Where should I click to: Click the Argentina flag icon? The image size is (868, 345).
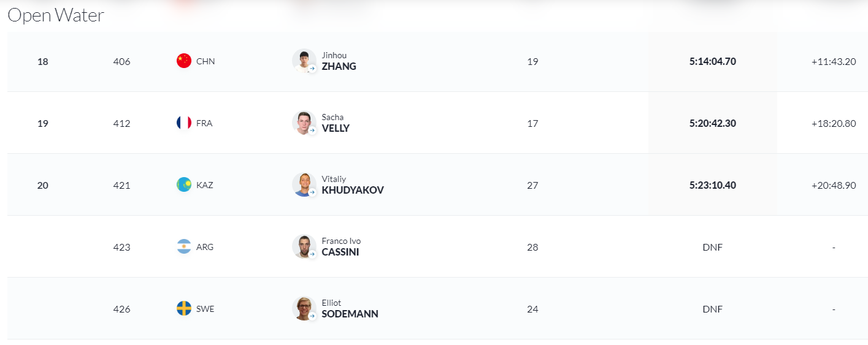click(184, 246)
